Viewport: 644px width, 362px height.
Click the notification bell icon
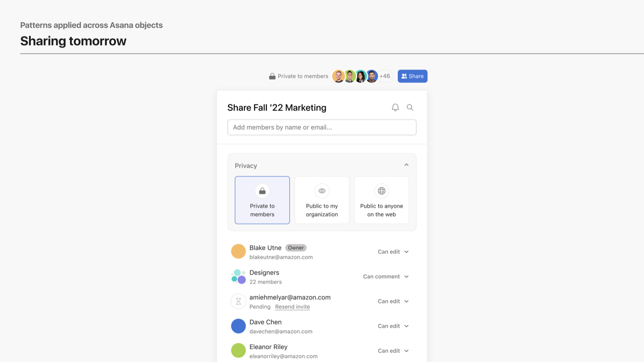[395, 107]
